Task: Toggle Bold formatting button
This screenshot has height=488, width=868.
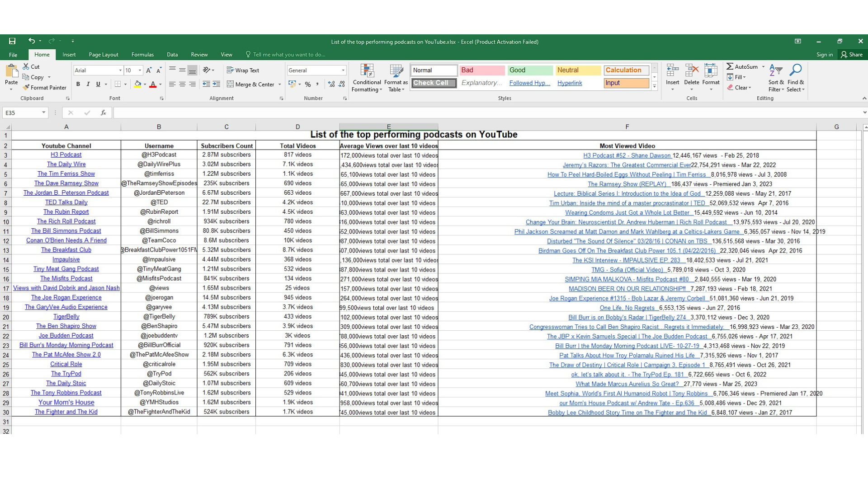Action: click(x=78, y=84)
